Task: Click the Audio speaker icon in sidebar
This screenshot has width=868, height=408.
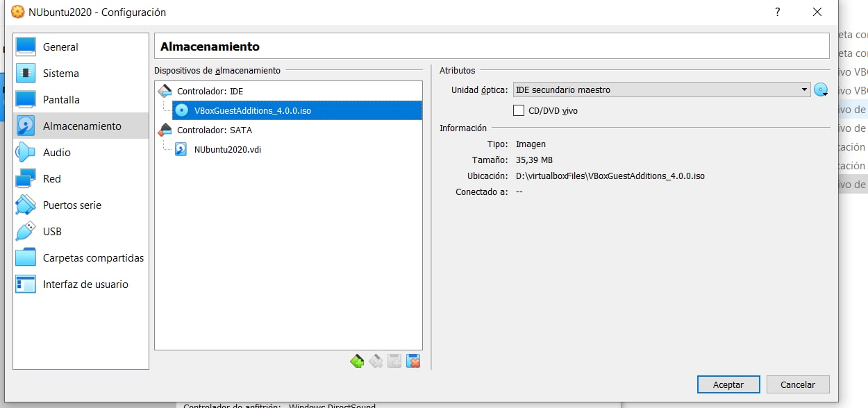Action: click(26, 153)
